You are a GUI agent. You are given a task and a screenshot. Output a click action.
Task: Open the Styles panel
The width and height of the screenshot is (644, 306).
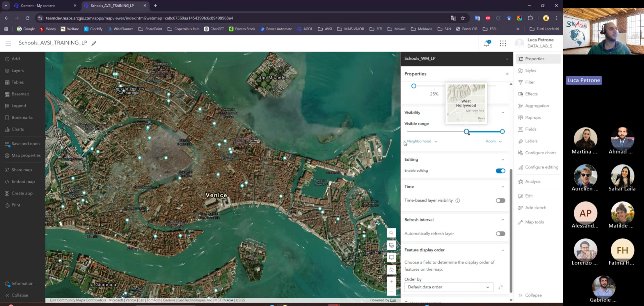click(x=527, y=70)
